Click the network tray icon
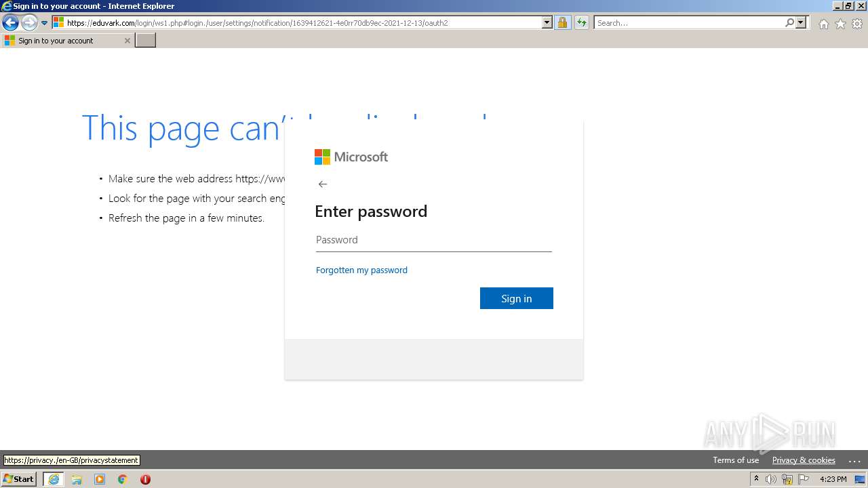This screenshot has width=868, height=488. (787, 479)
